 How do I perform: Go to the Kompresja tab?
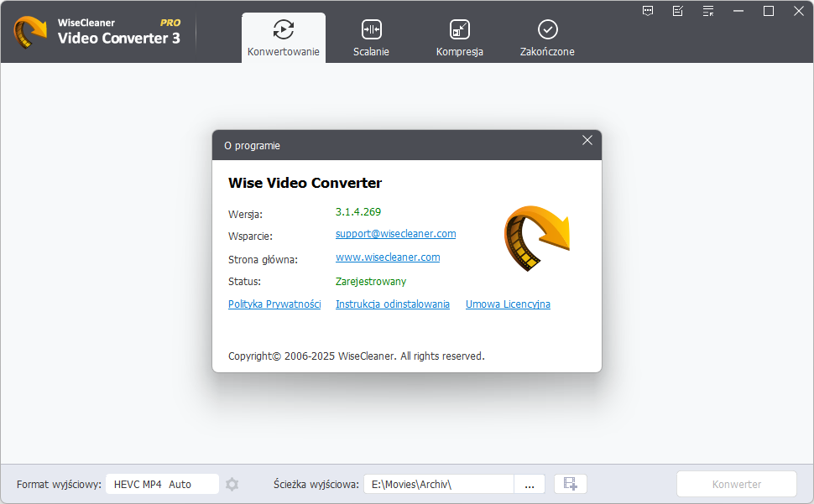pyautogui.click(x=459, y=38)
